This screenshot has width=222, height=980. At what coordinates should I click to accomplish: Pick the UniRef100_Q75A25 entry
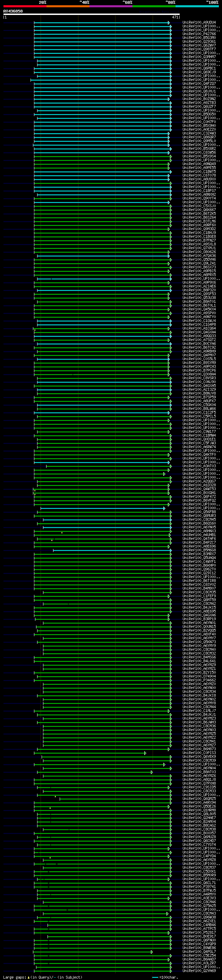pyautogui.click(x=199, y=906)
